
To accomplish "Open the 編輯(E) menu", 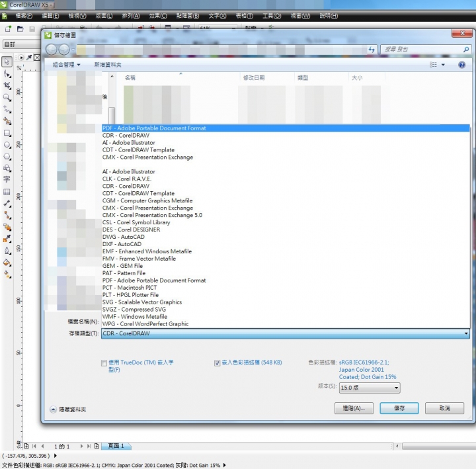I will [x=50, y=16].
